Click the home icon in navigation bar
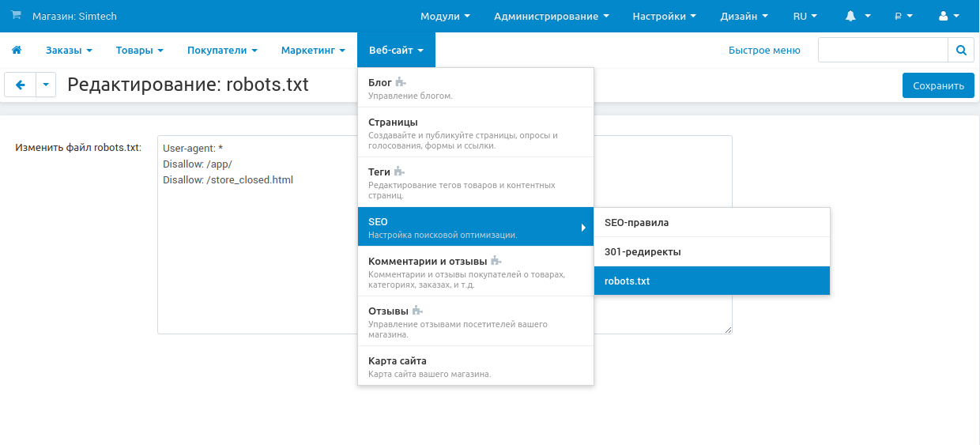Image resolution: width=980 pixels, height=445 pixels. click(x=17, y=50)
